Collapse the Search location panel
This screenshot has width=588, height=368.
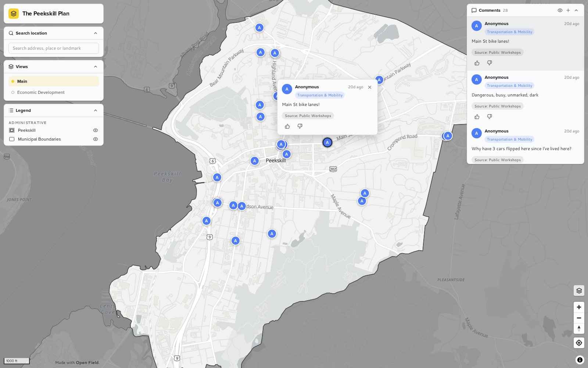pos(96,33)
